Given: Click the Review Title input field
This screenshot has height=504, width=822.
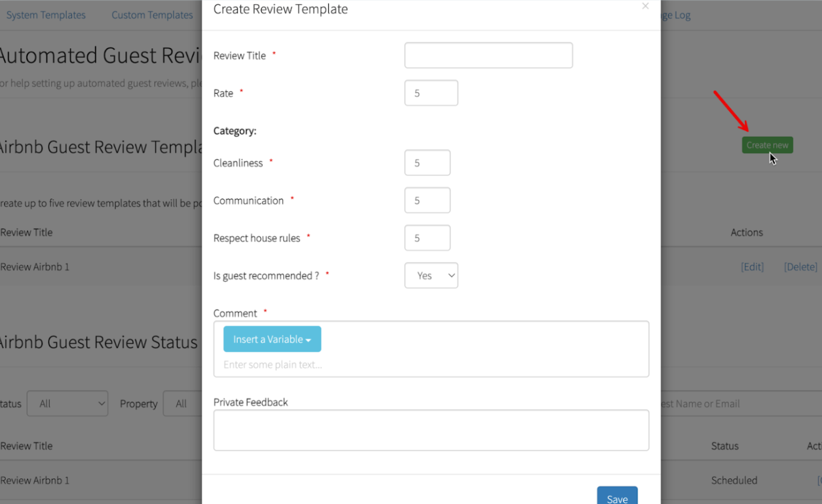Looking at the screenshot, I should coord(488,55).
